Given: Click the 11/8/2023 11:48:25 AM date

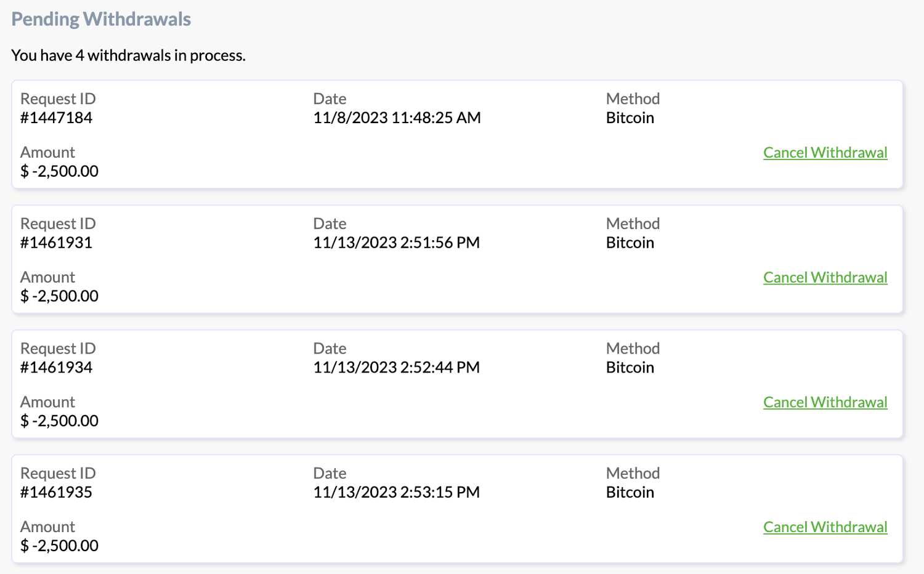Looking at the screenshot, I should [397, 118].
